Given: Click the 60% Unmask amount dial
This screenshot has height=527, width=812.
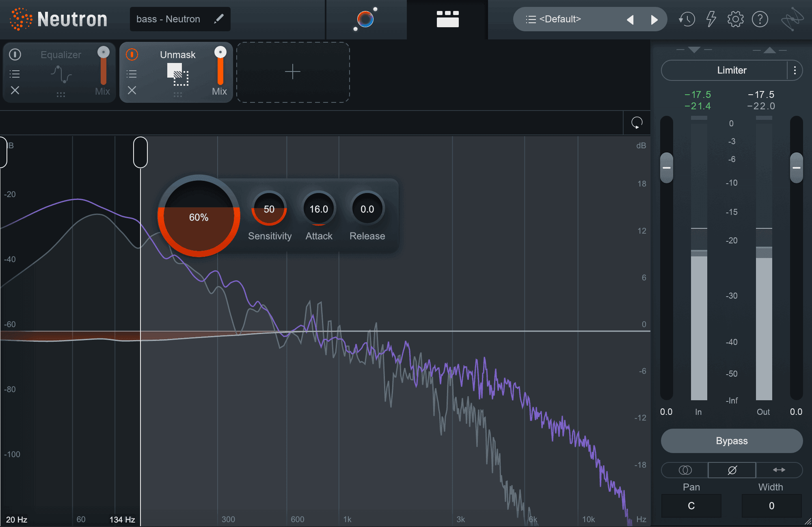Looking at the screenshot, I should pyautogui.click(x=199, y=216).
